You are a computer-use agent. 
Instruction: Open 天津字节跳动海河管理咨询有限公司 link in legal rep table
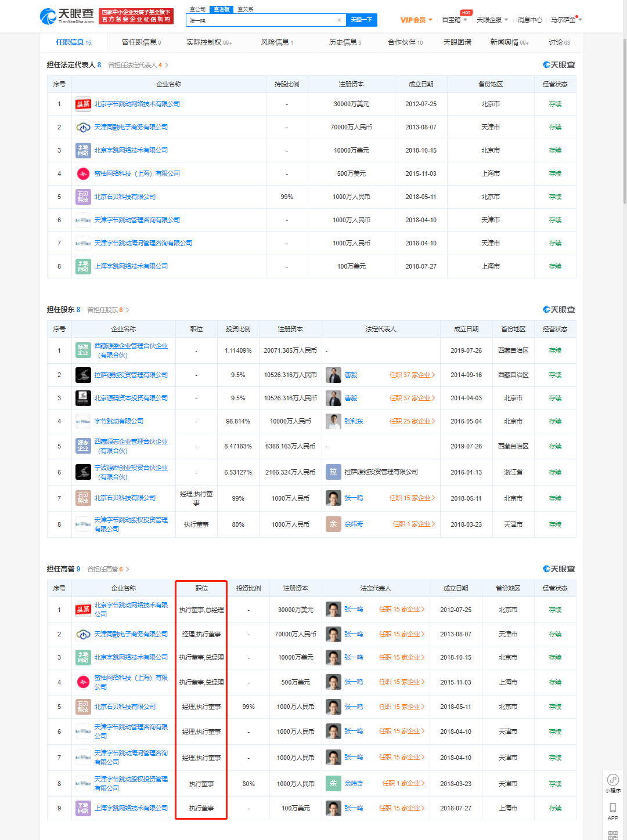(x=143, y=243)
